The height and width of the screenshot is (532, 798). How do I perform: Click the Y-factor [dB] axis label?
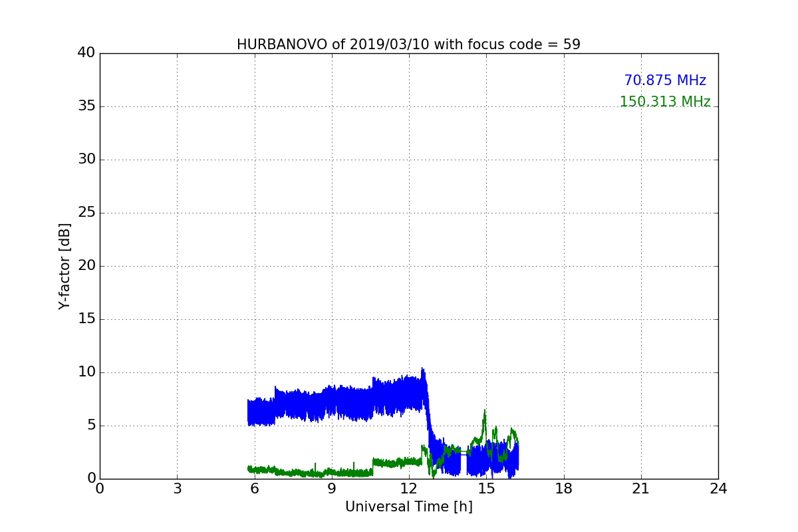pos(65,266)
